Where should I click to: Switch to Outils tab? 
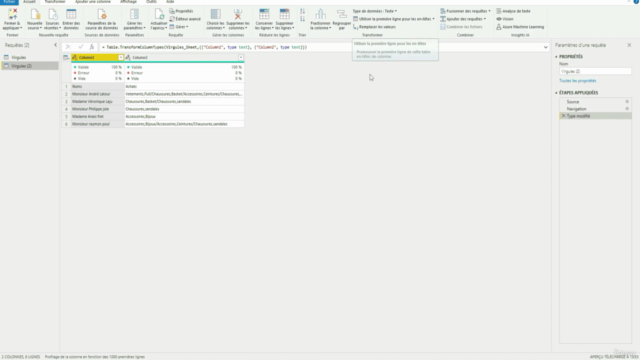pos(151,2)
